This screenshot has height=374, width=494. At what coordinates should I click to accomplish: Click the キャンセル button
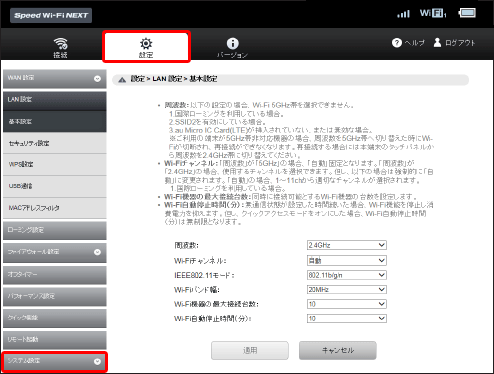pyautogui.click(x=338, y=350)
